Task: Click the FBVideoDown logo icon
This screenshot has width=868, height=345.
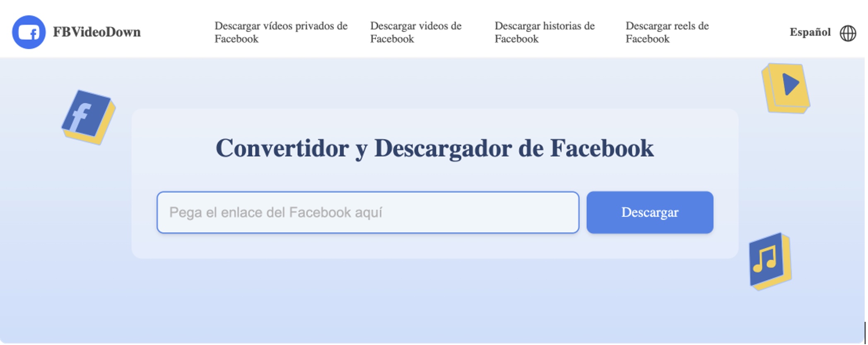Action: pyautogui.click(x=29, y=32)
